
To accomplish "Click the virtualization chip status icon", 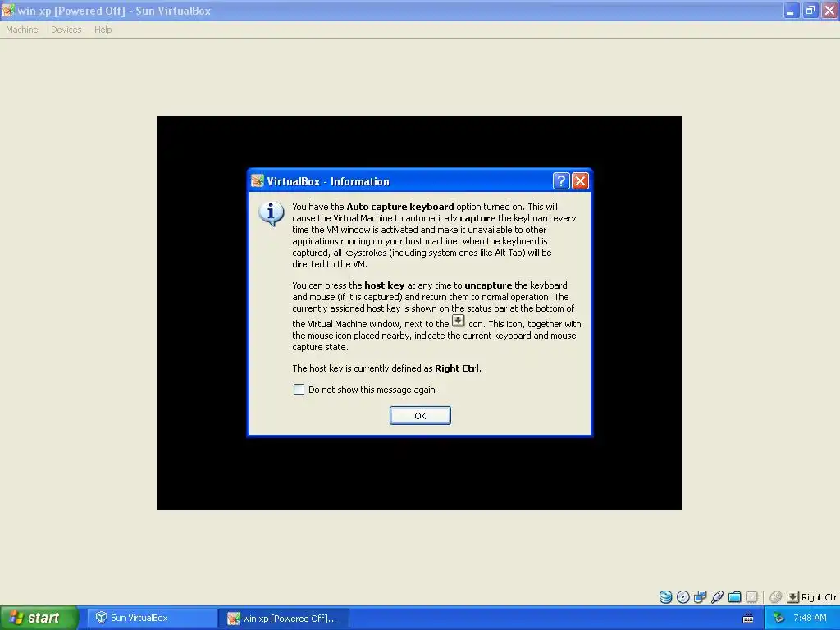I will coord(752,597).
